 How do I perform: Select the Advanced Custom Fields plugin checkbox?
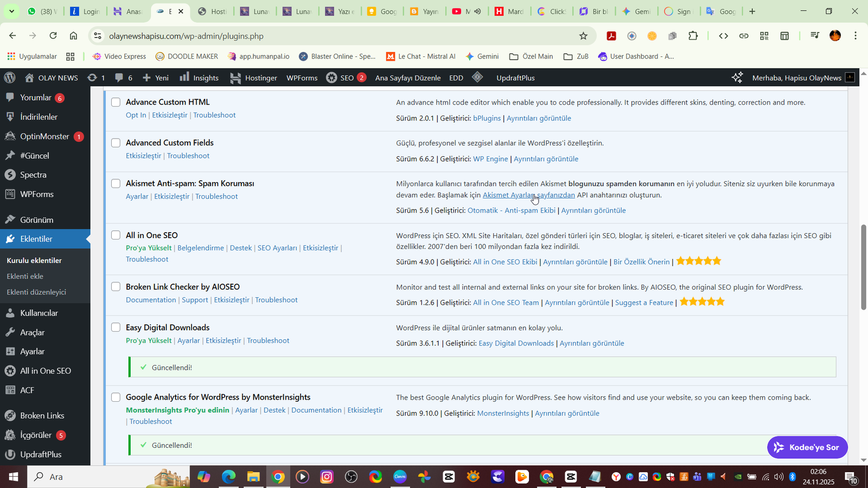(116, 143)
